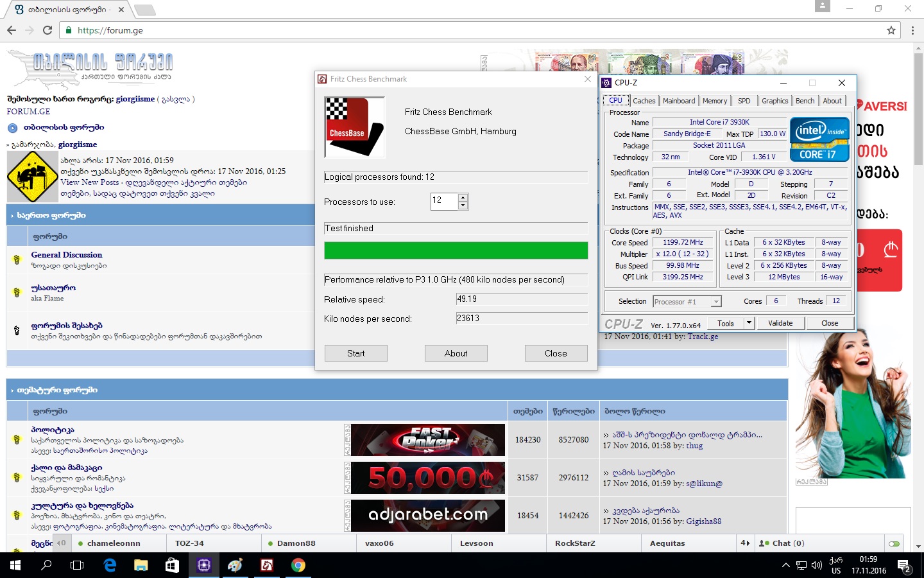This screenshot has height=578, width=924.
Task: Click the volume speaker tray icon
Action: (816, 565)
